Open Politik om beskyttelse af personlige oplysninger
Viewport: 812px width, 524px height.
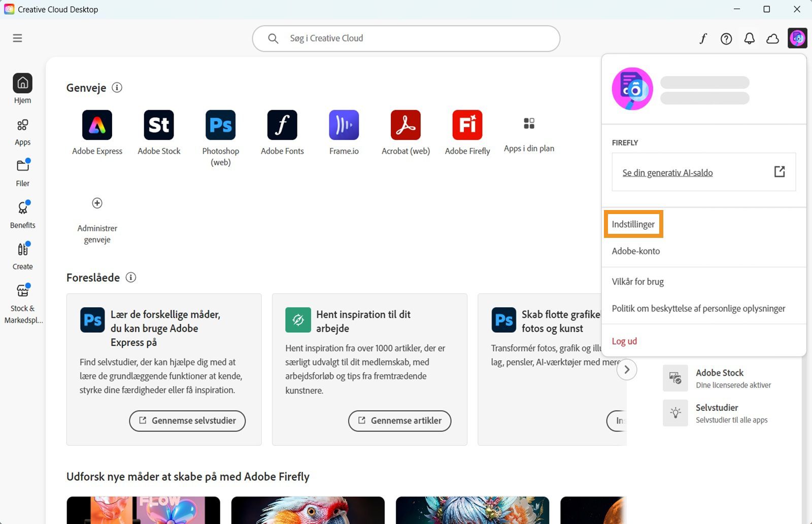point(698,308)
